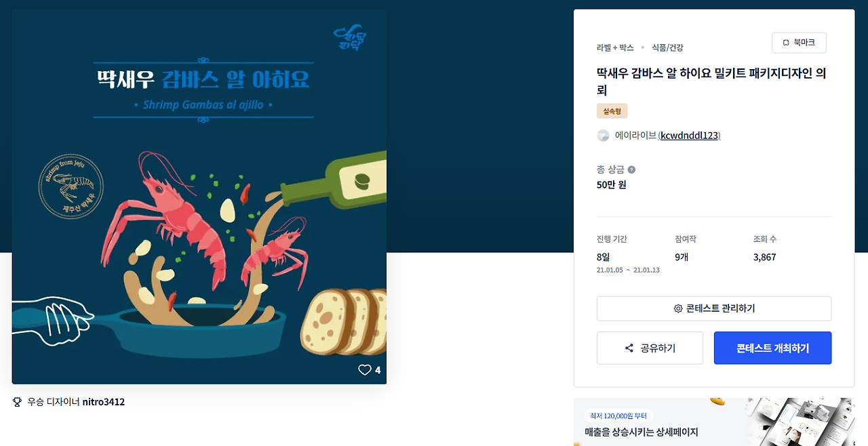Select the 식품/건강 category link

click(x=667, y=47)
